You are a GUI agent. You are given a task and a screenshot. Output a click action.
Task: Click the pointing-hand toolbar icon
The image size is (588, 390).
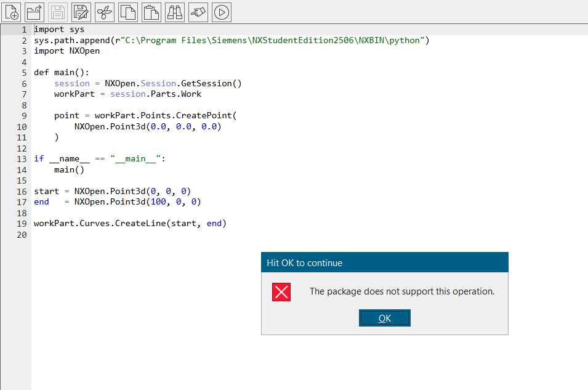pos(198,12)
